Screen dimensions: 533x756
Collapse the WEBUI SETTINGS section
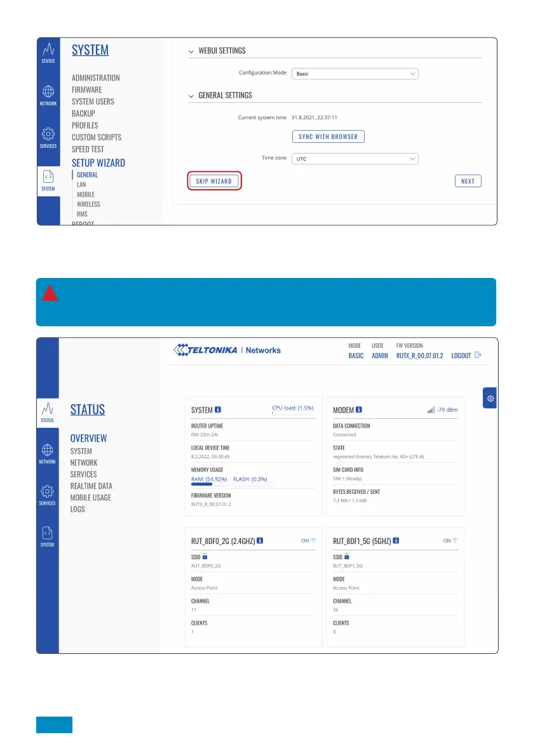click(x=192, y=51)
